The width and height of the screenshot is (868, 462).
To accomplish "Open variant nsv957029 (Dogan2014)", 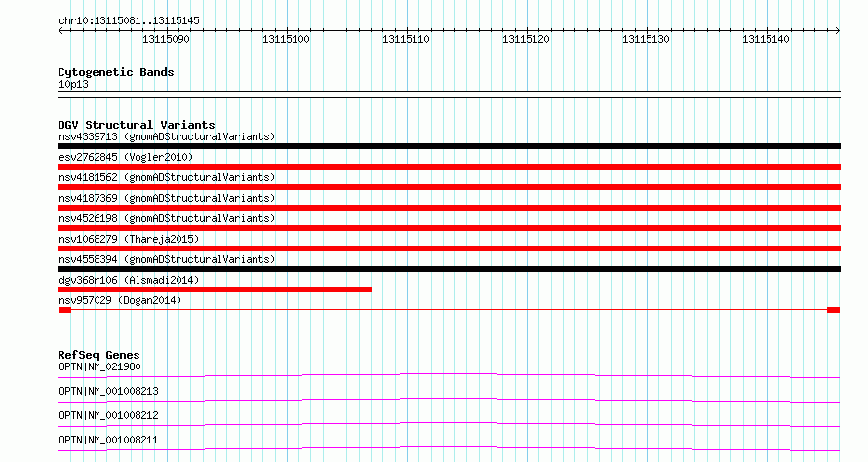I will click(x=120, y=300).
